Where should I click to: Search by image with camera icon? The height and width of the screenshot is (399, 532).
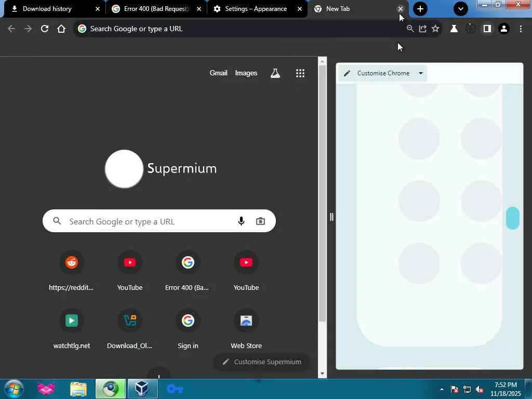coord(260,221)
